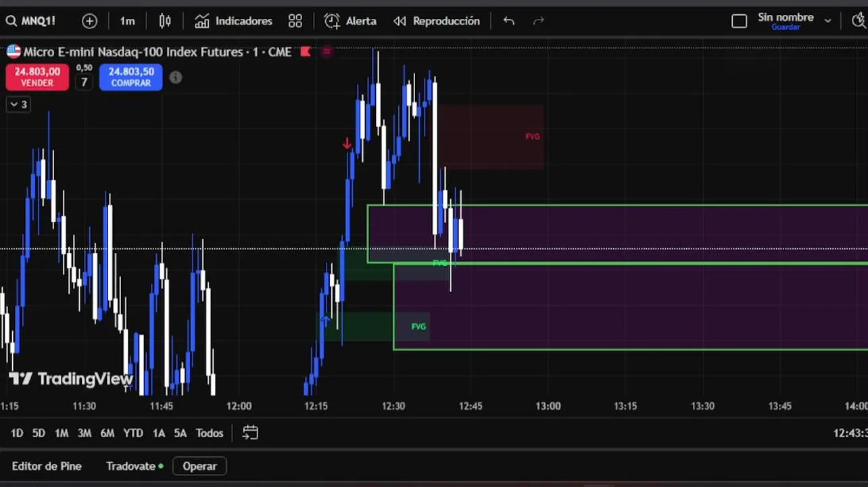Start bar Reproducción mode
Image resolution: width=868 pixels, height=487 pixels.
(x=437, y=21)
